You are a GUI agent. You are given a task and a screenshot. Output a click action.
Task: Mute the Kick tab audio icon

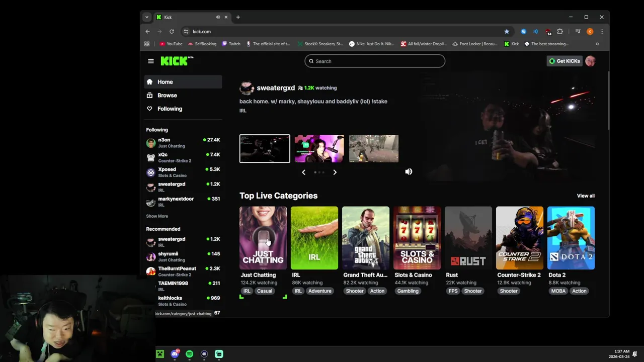[x=218, y=17]
